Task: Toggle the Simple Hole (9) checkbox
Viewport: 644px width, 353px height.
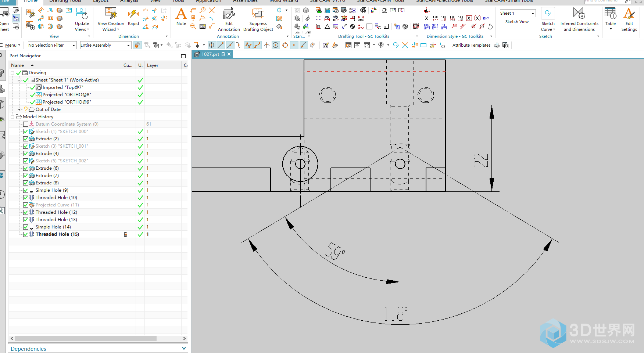Action: (26, 190)
